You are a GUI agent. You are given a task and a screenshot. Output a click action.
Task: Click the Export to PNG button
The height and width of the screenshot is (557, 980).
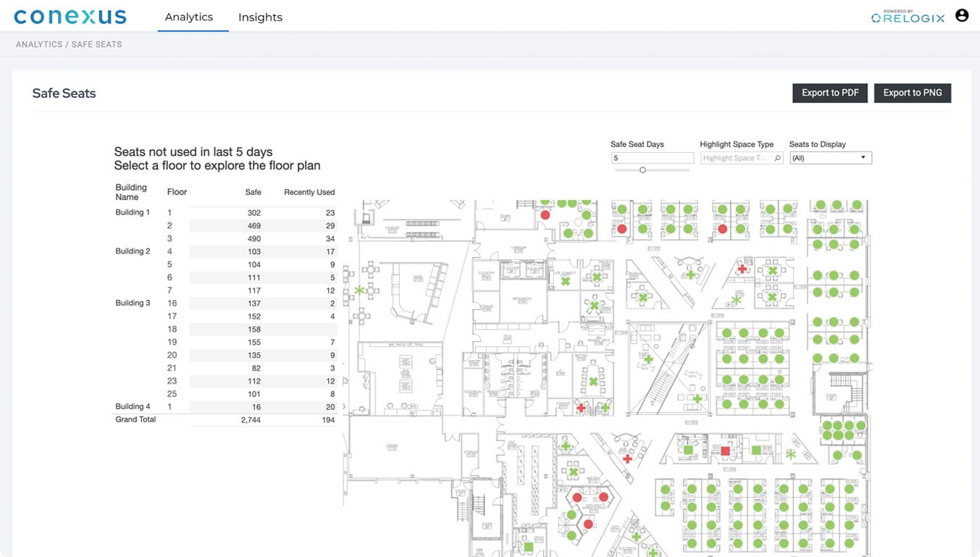point(913,93)
